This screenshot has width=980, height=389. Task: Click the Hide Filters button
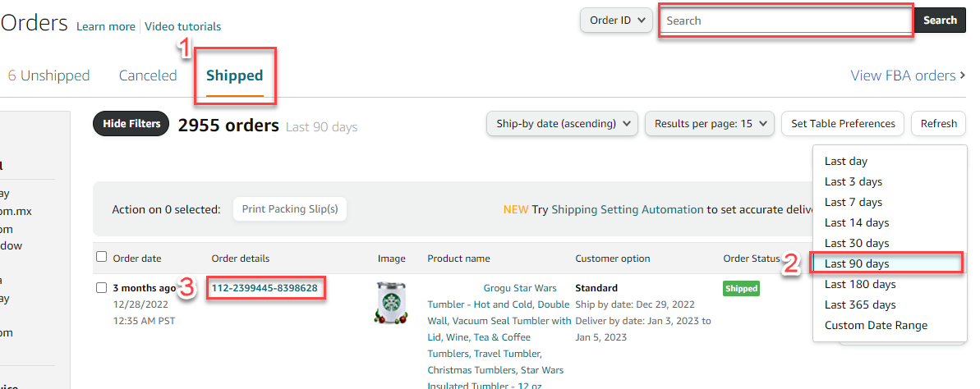[131, 124]
